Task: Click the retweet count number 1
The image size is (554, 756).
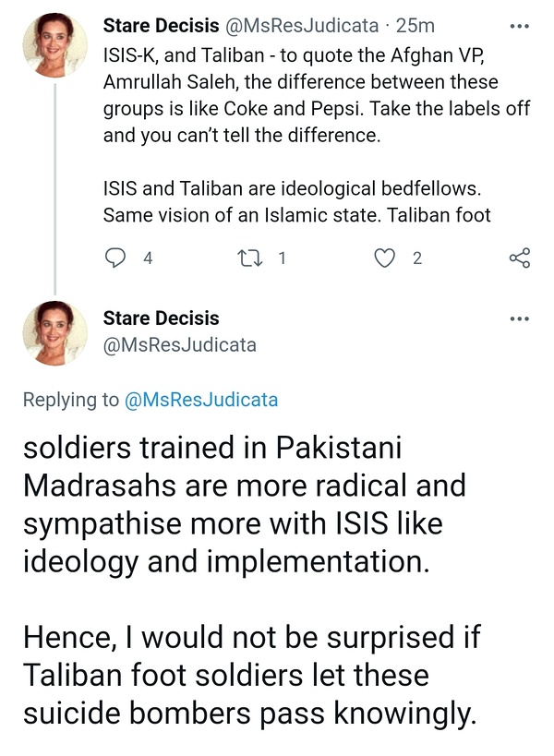Action: [x=282, y=258]
